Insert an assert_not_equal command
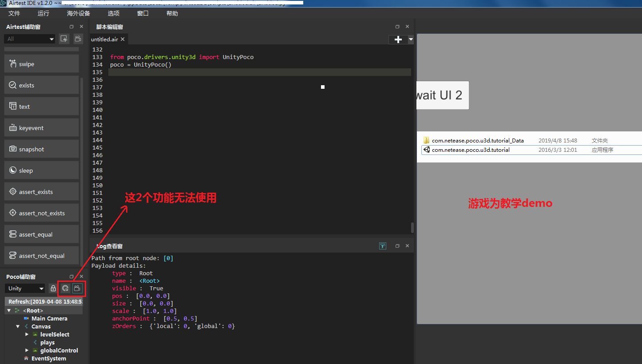Screen dimensions: 642x364 point(42,256)
